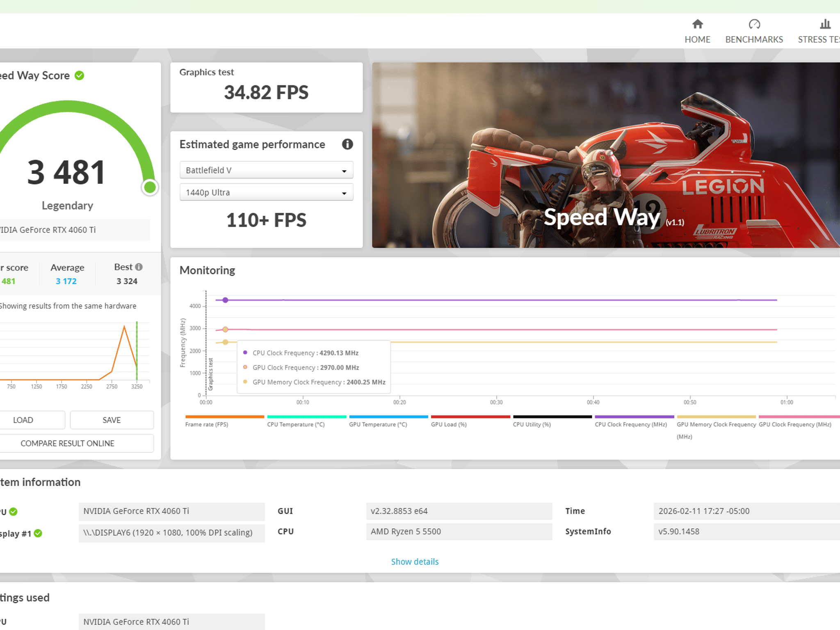Click the SAVE result button

112,420
